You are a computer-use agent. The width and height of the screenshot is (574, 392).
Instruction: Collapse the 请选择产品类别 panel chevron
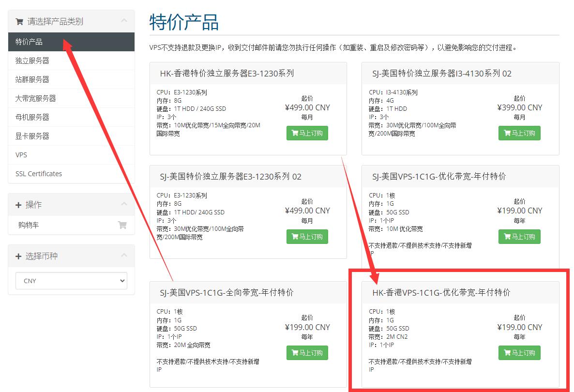pos(124,21)
